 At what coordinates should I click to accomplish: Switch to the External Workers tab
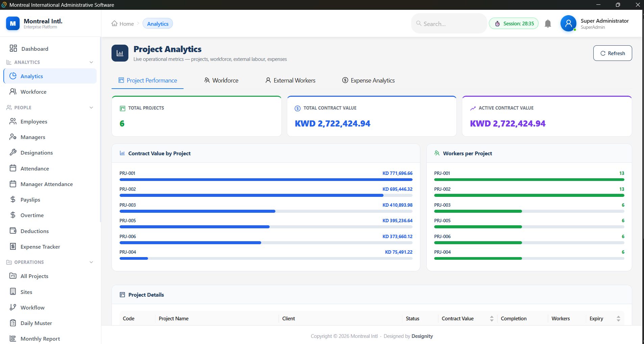point(290,81)
